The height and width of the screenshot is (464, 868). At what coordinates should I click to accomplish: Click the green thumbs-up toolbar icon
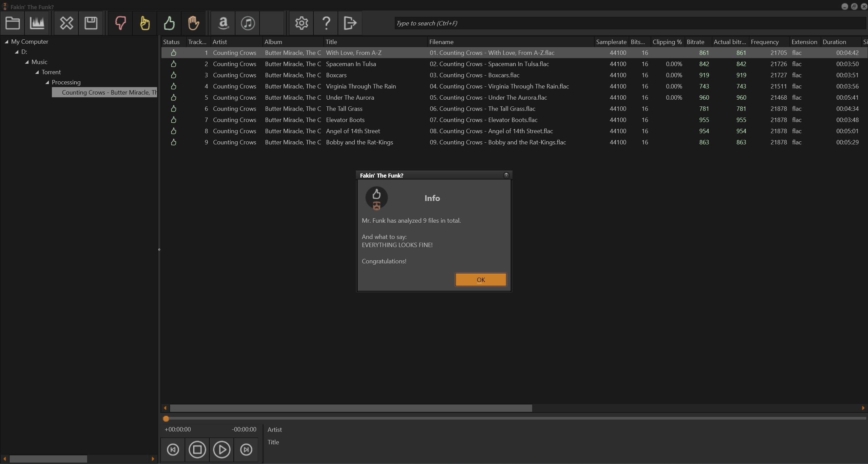169,23
